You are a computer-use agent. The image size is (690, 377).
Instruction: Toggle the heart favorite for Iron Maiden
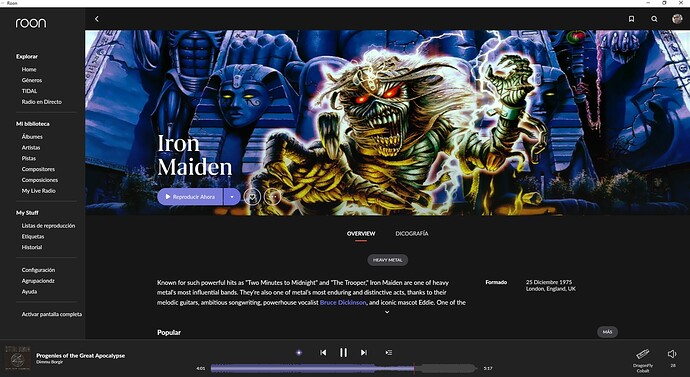(x=253, y=197)
